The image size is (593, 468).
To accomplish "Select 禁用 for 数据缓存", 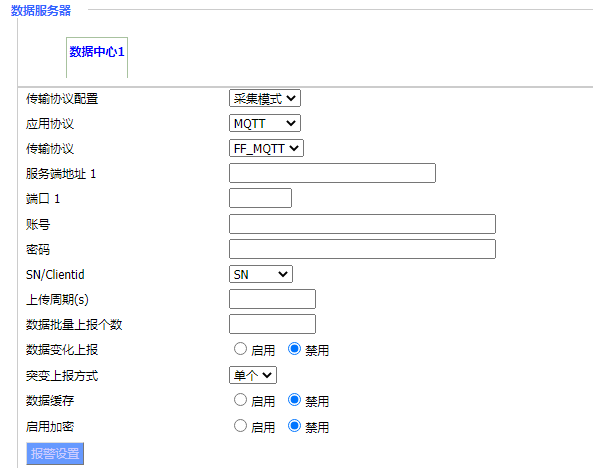I will point(294,400).
